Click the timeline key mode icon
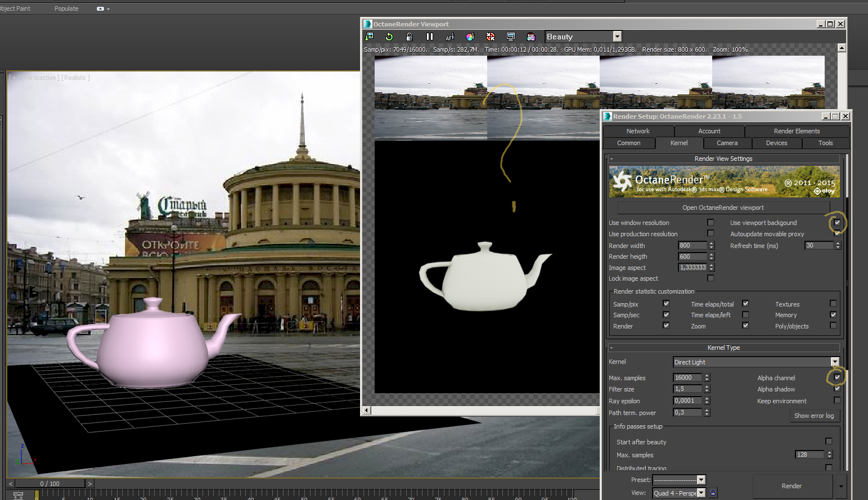This screenshot has width=868, height=500. click(18, 495)
